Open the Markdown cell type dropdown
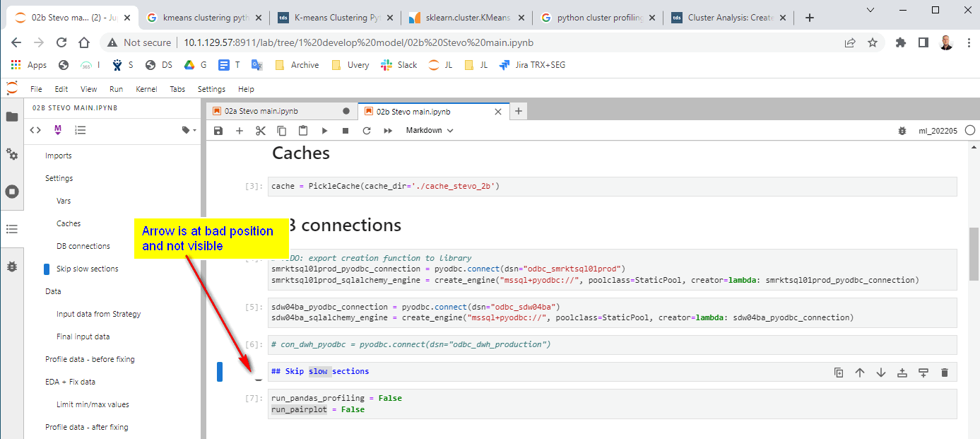980x439 pixels. 429,130
